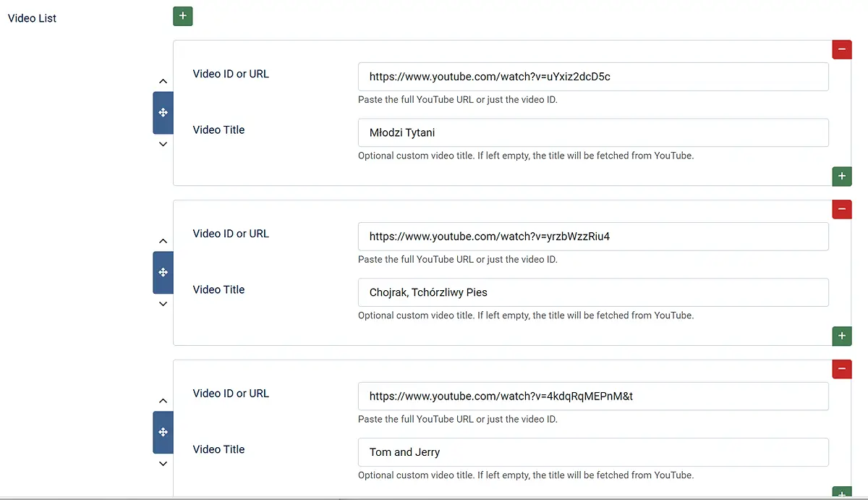Click the URL field containing yrzbWzzRiu4
This screenshot has height=500, width=868.
(592, 237)
